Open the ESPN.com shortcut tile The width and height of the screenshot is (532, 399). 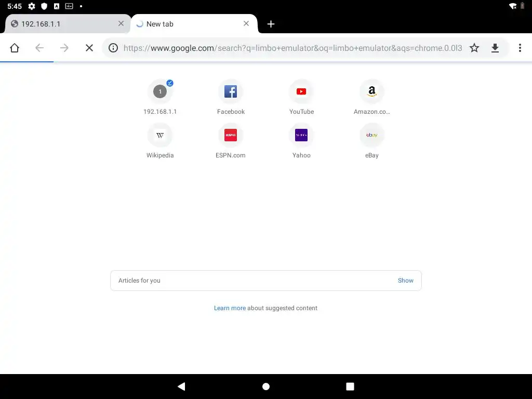tap(231, 141)
